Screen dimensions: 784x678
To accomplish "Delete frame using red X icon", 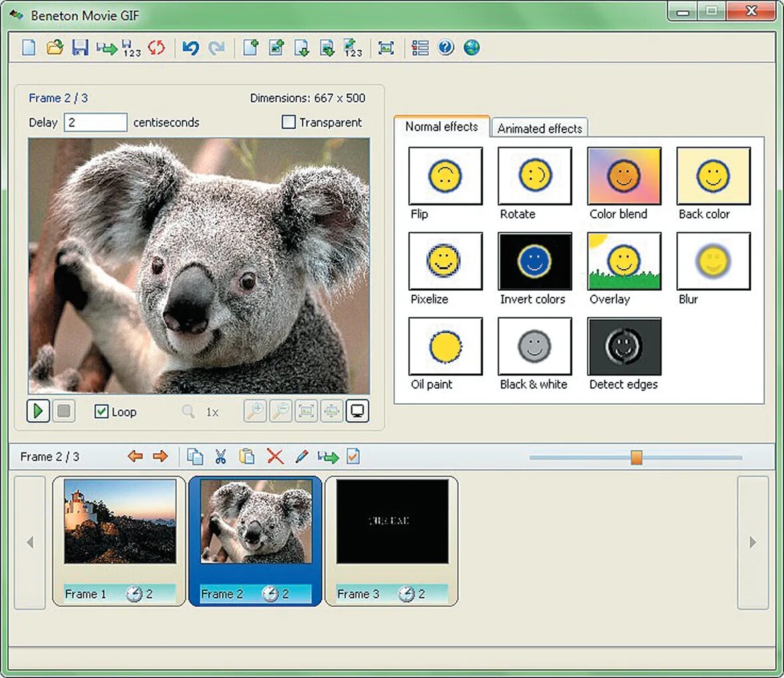I will 275,456.
